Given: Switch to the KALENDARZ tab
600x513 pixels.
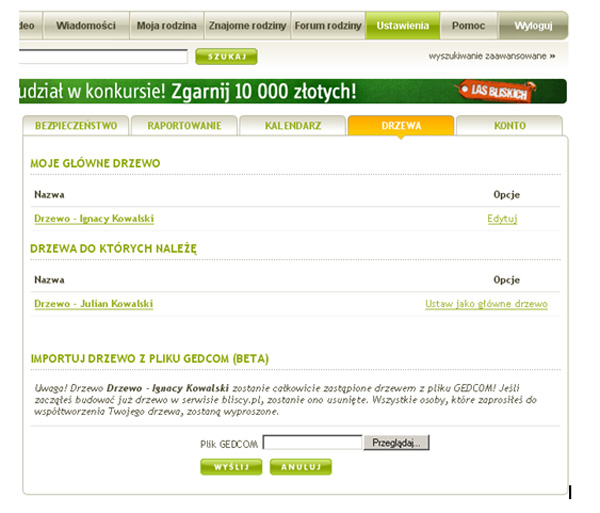Looking at the screenshot, I should [293, 125].
